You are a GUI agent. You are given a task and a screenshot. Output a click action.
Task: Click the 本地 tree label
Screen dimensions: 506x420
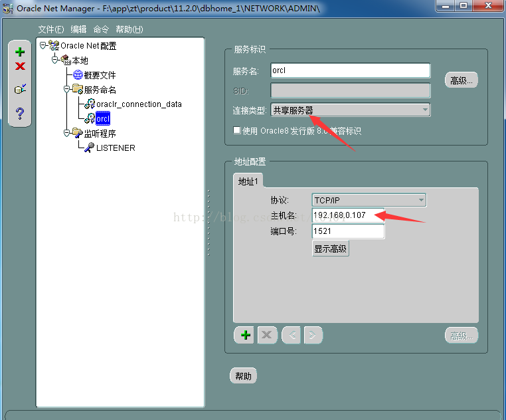(80, 60)
